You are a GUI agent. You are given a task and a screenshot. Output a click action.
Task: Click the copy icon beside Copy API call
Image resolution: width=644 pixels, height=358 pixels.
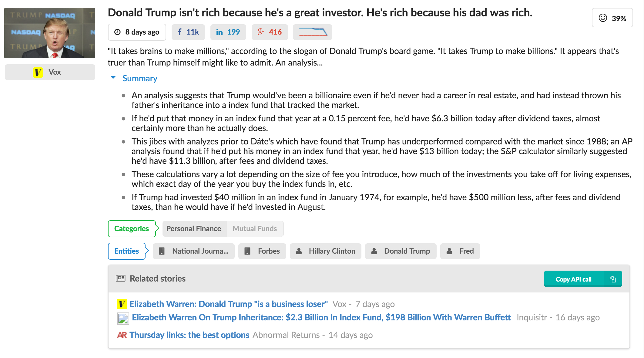[612, 279]
